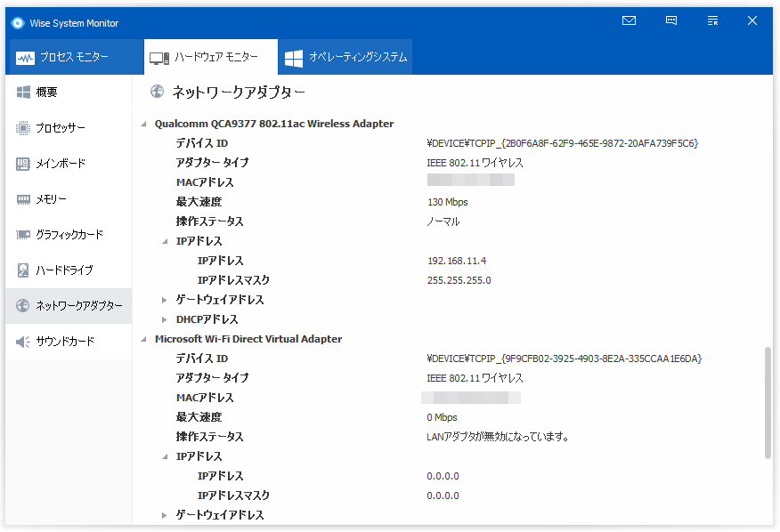Expand ゲートウェイアドレス under Qualcomm adapter
Viewport: 780px width, 532px height.
tap(165, 300)
